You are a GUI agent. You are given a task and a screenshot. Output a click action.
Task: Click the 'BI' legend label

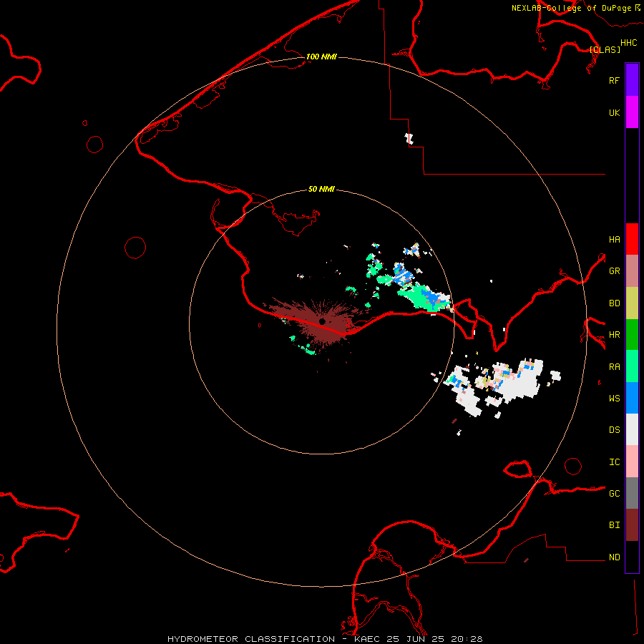point(614,525)
